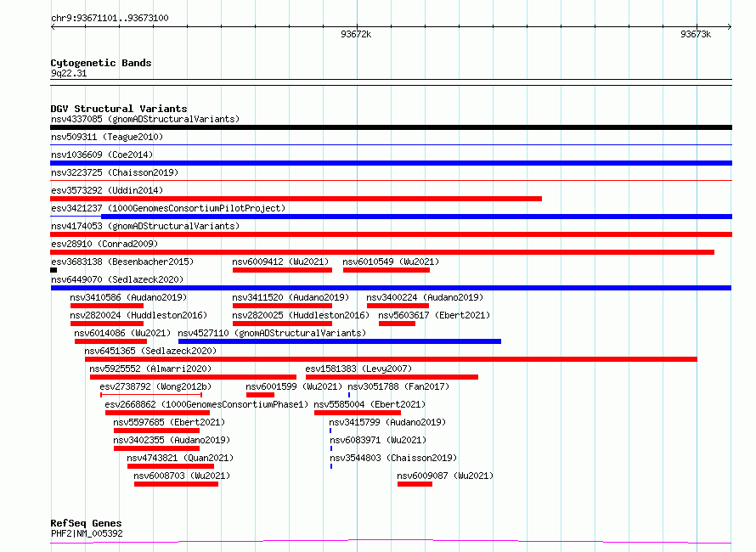Click the nsv5597685 (Ebert2021) label
The height and width of the screenshot is (552, 756).
click(x=169, y=422)
